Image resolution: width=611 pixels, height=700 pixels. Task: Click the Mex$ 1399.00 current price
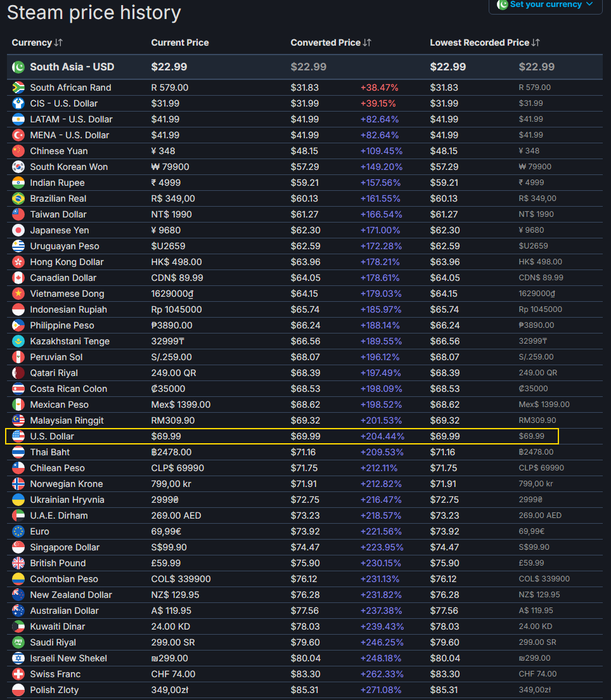[181, 405]
